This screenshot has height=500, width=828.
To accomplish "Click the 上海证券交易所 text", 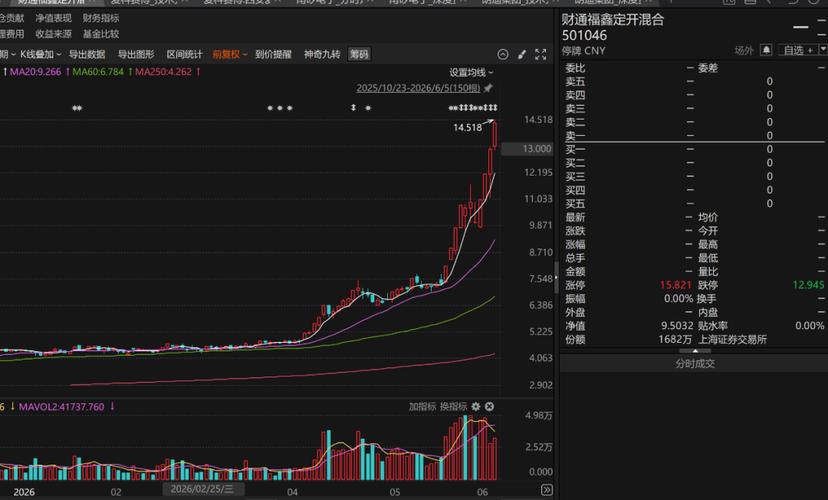I will (732, 339).
